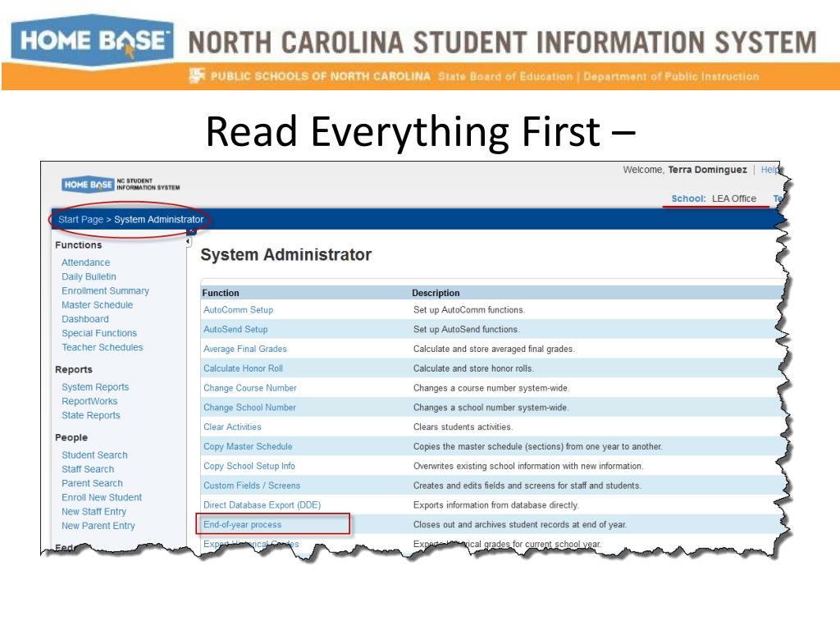Click the Description column header
Image resolution: width=840 pixels, height=630 pixels.
(x=436, y=293)
